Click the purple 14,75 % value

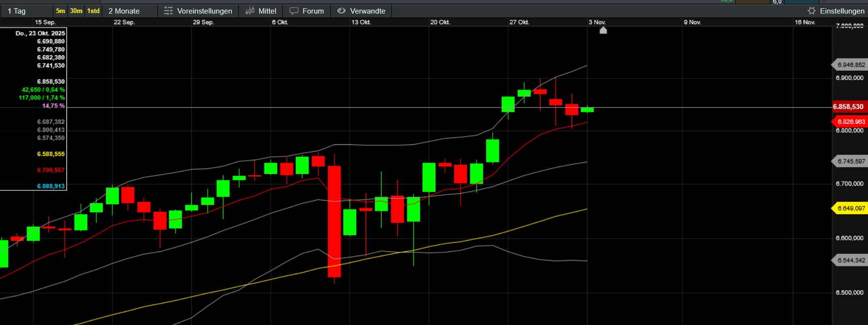[x=53, y=106]
